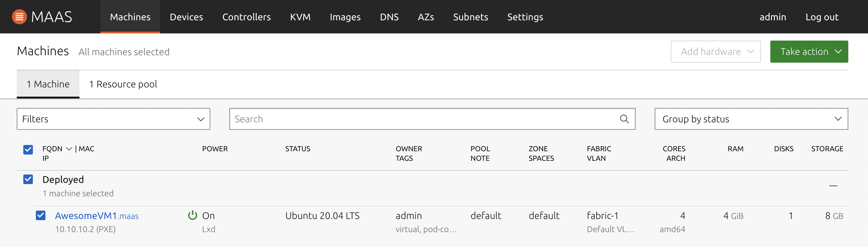
Task: Deselect the AwesomeVM1 machine checkbox
Action: click(x=40, y=215)
